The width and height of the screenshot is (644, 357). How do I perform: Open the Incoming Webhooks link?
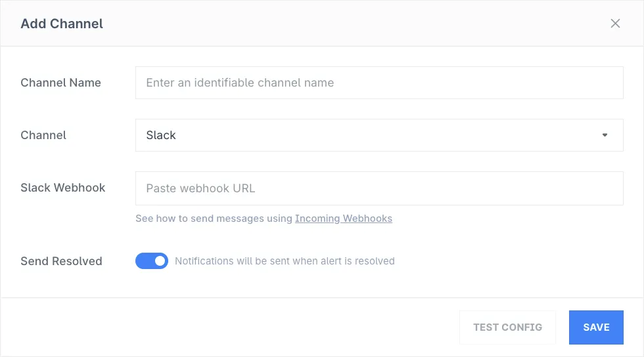coord(343,219)
